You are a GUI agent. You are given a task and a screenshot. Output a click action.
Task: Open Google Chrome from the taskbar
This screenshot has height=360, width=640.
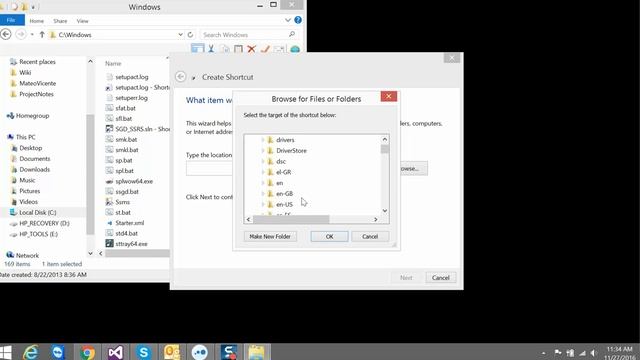pos(87,352)
